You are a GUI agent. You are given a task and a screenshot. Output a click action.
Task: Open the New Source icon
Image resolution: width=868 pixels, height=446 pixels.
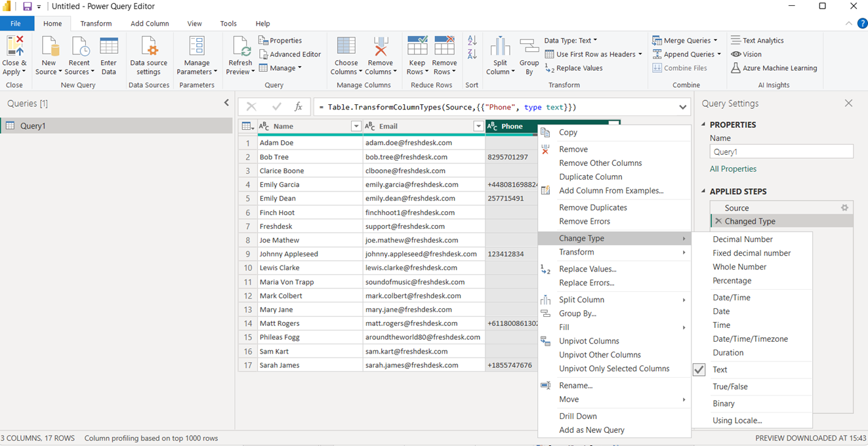click(49, 47)
